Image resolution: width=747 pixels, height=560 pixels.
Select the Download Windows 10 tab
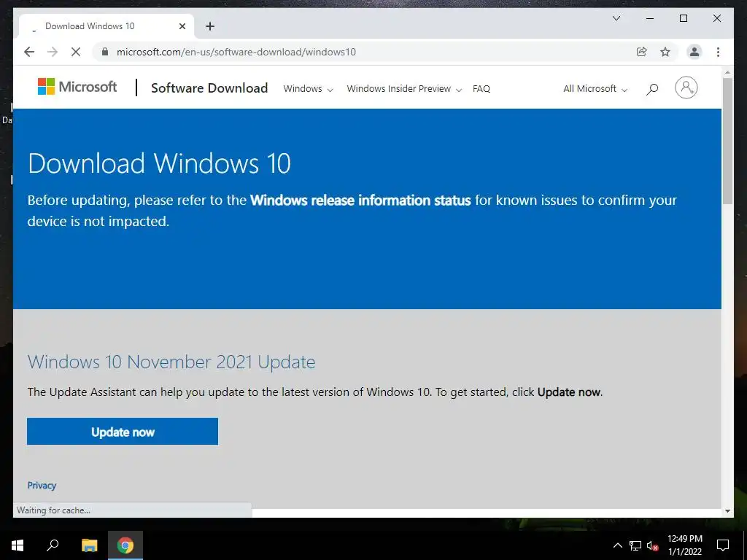pyautogui.click(x=107, y=26)
